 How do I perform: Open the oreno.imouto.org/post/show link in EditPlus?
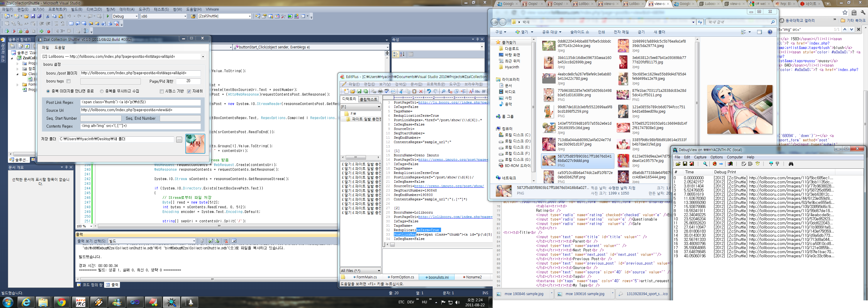point(449,186)
